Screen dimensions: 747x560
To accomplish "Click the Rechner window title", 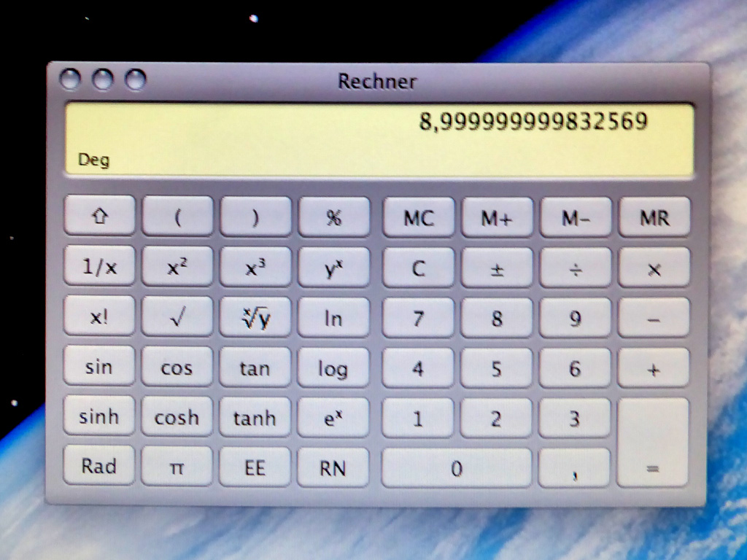I will tap(377, 82).
